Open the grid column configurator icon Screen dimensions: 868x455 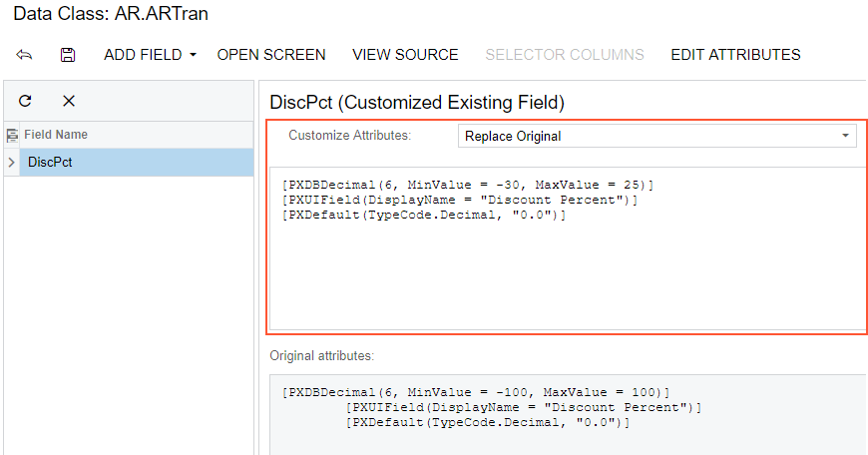[x=12, y=135]
